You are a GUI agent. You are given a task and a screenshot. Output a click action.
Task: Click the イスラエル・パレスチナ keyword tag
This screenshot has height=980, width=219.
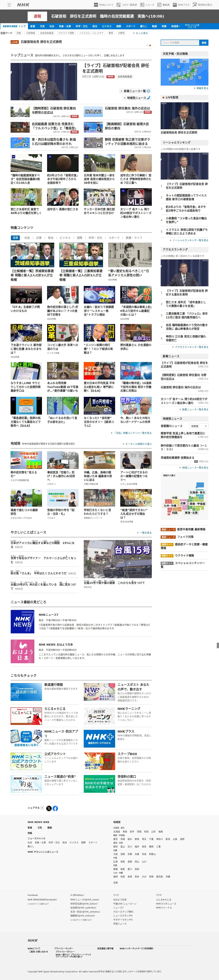pos(91,33)
